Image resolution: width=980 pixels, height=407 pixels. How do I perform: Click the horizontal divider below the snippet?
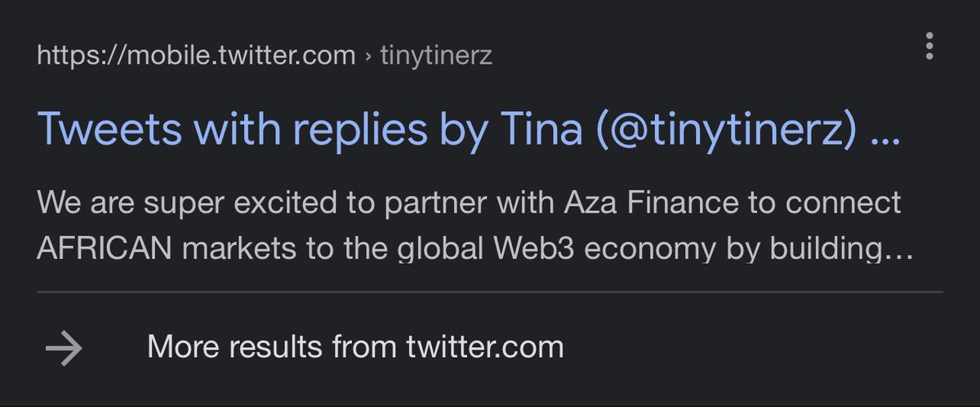point(490,291)
